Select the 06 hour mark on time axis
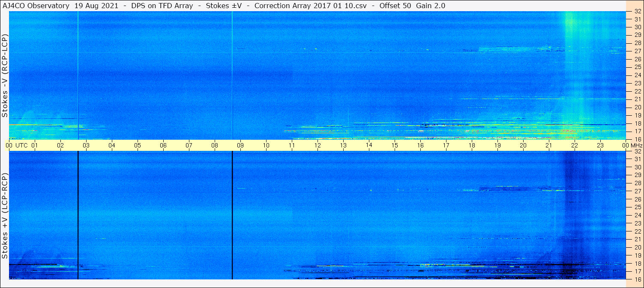The height and width of the screenshot is (288, 644). (163, 145)
